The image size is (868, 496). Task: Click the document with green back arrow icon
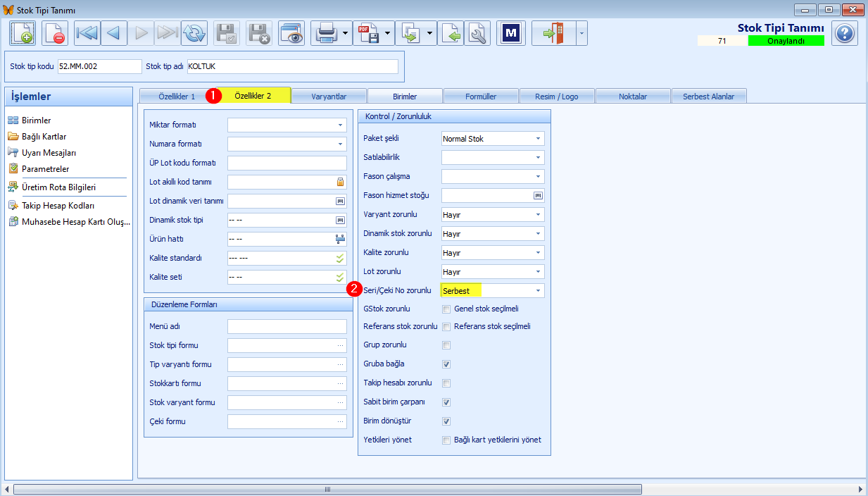click(x=451, y=33)
